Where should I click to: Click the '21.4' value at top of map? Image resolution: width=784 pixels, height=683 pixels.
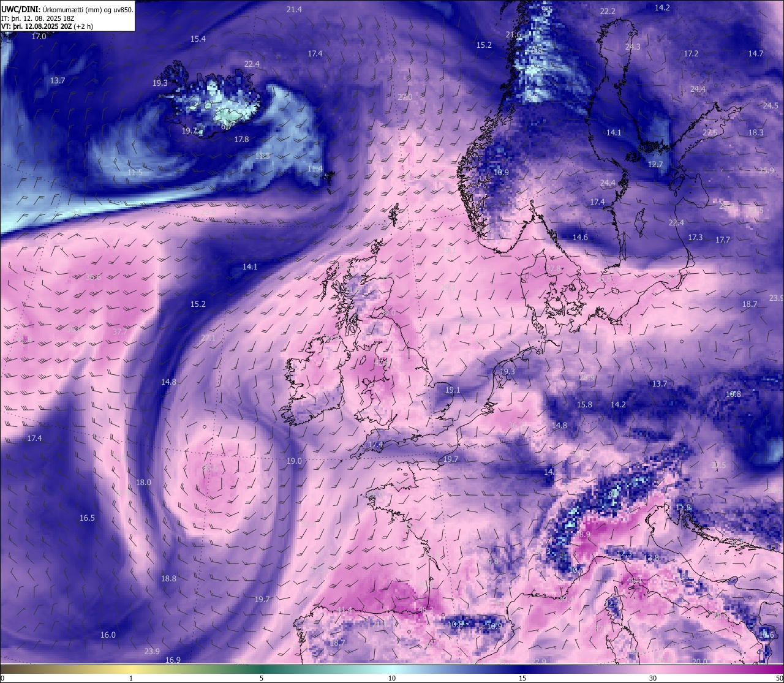294,9
